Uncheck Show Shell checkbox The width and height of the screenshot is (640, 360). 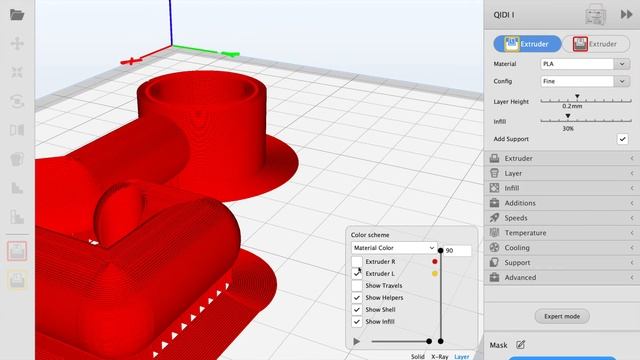pos(357,310)
